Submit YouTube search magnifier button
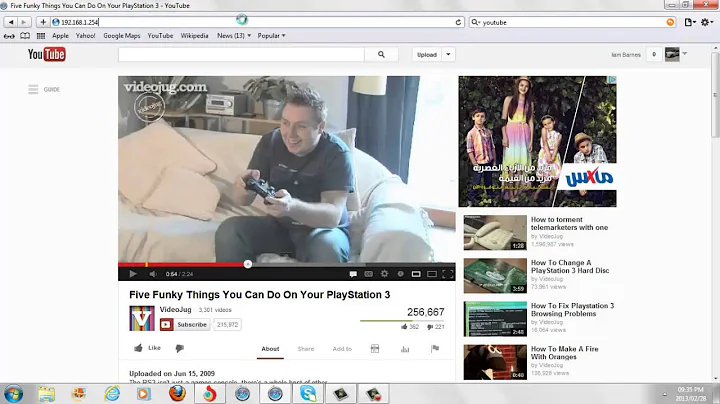Screen dimensions: 720x404 (x=381, y=55)
